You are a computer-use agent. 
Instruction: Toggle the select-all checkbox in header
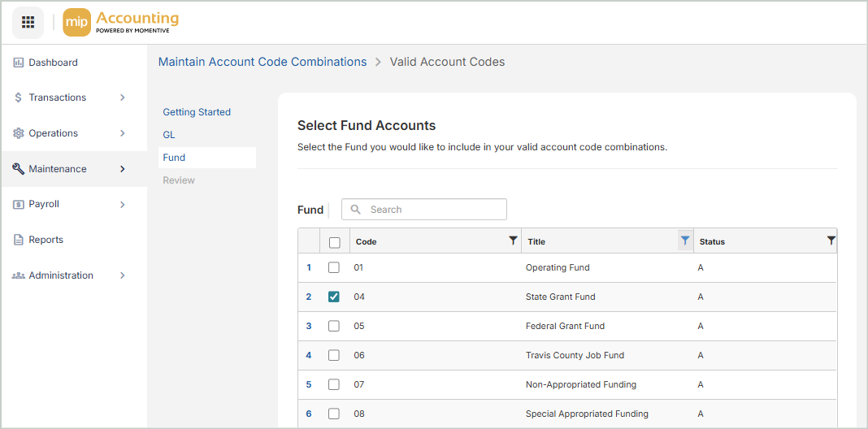point(334,242)
